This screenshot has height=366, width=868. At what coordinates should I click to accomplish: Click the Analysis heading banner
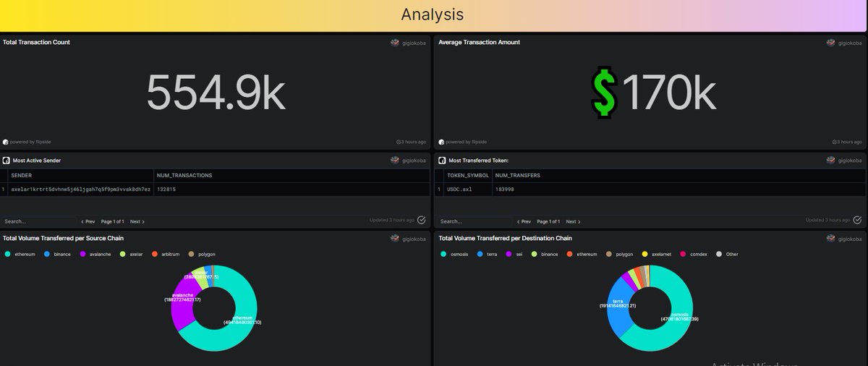(x=432, y=14)
